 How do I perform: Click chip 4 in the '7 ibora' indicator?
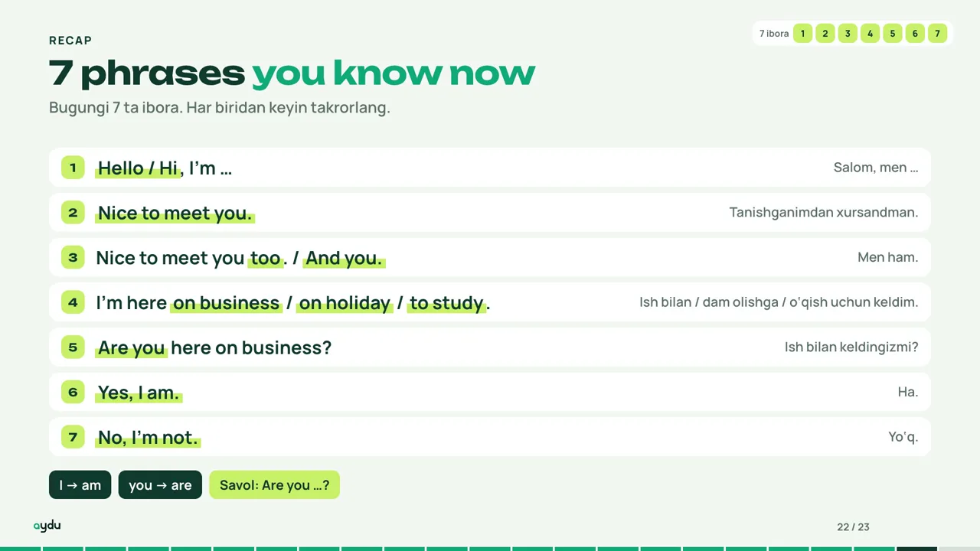[x=870, y=34]
